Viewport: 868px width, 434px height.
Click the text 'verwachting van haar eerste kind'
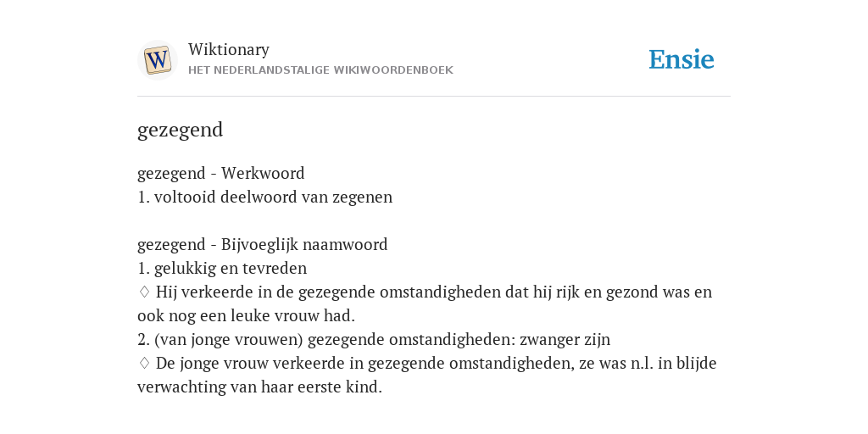click(259, 387)
